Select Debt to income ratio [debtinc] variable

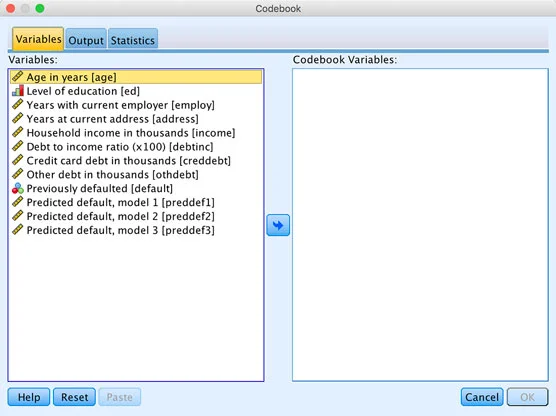120,146
